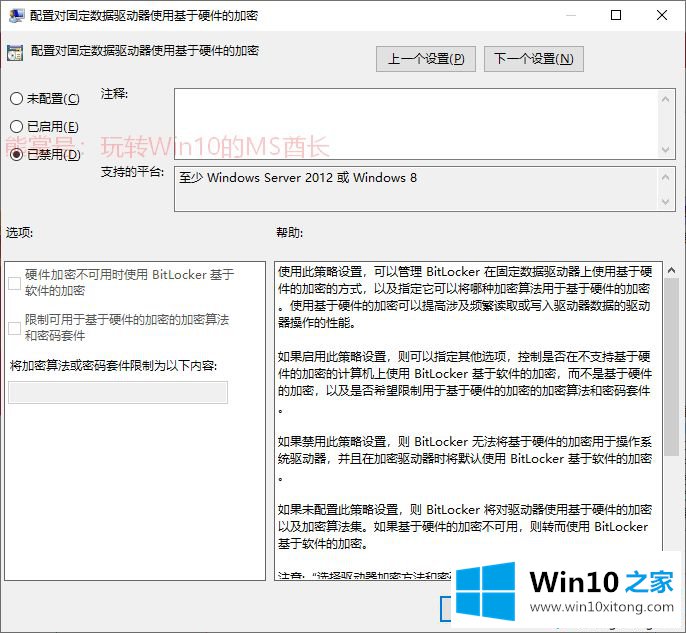
Task: Click the title bar window icon
Action: (17, 16)
